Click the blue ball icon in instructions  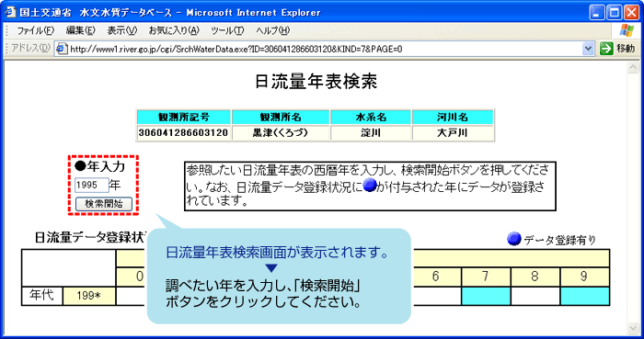point(370,186)
